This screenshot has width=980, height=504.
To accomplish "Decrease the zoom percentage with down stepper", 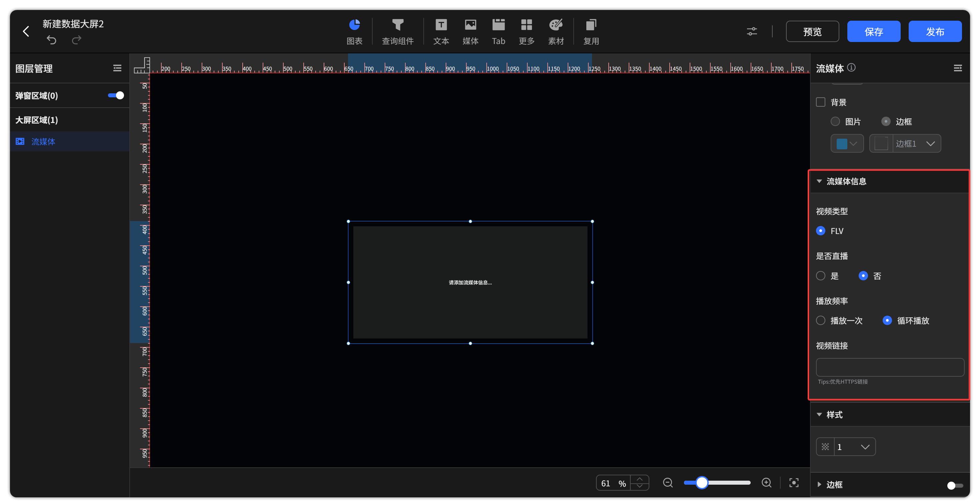I will coord(640,487).
